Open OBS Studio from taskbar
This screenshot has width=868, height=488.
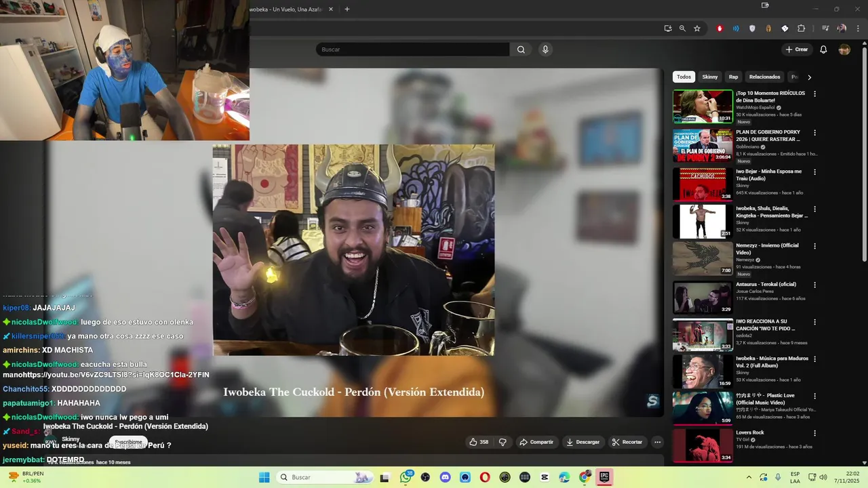click(425, 477)
